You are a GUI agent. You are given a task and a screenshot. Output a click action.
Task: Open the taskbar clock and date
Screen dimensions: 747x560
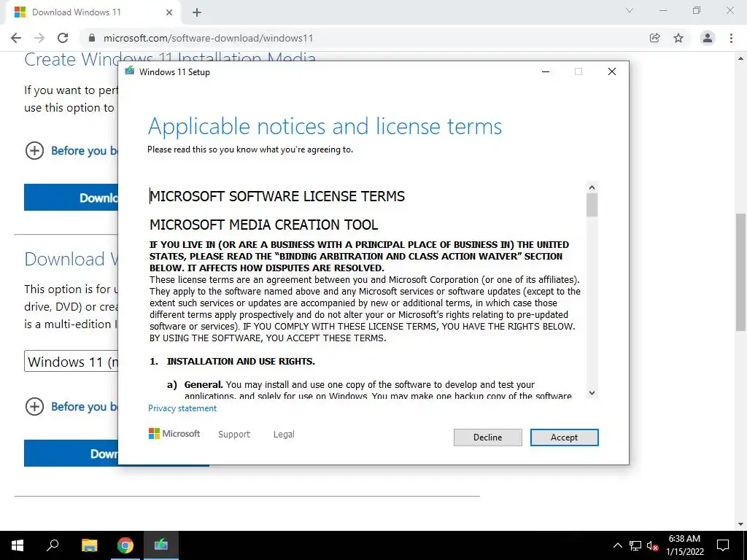[684, 545]
